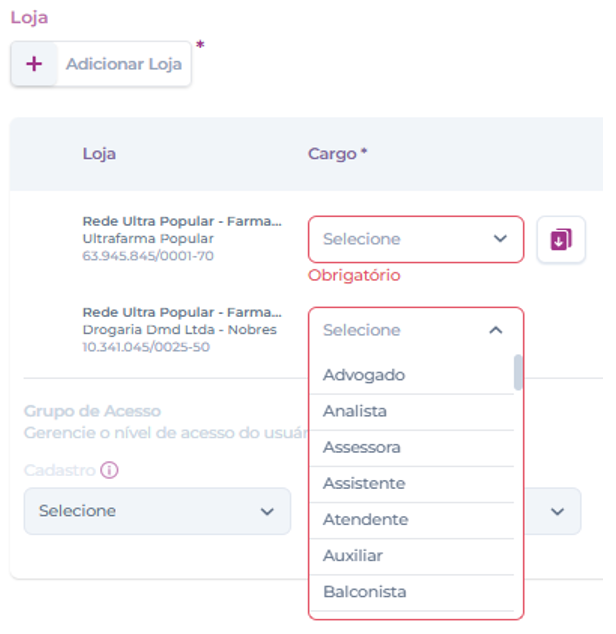Click the Cargo column header
The height and width of the screenshot is (634, 616).
click(337, 154)
